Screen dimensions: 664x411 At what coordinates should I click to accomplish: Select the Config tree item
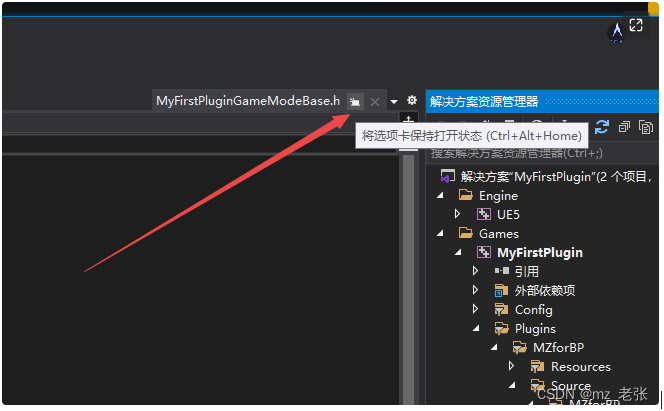[x=534, y=310]
